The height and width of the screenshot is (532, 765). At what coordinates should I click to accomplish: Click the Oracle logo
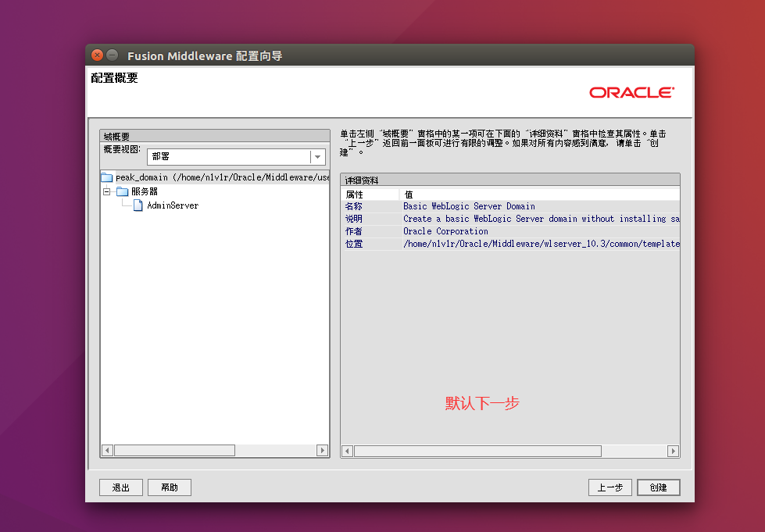tap(631, 92)
